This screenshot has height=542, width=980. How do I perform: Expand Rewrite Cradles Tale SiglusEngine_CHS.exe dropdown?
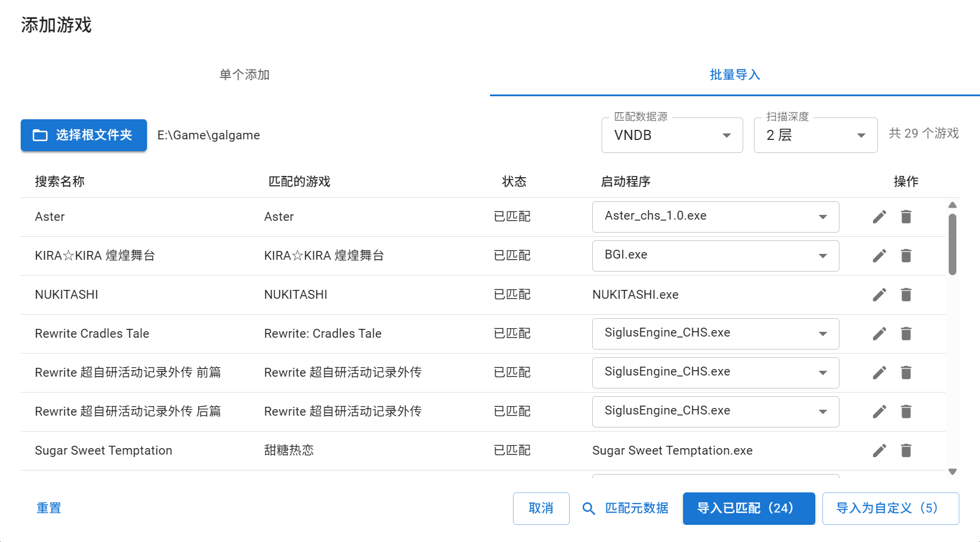[x=716, y=334]
